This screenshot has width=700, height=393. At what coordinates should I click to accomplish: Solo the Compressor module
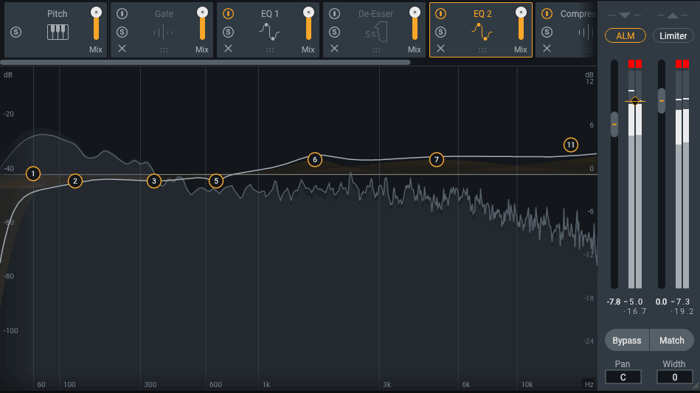coord(547,32)
